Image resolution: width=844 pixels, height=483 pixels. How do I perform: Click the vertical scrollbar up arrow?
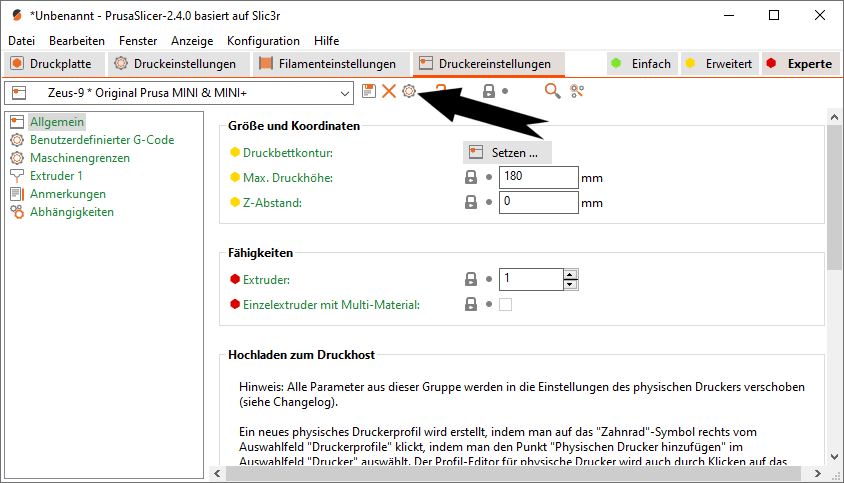pos(834,116)
